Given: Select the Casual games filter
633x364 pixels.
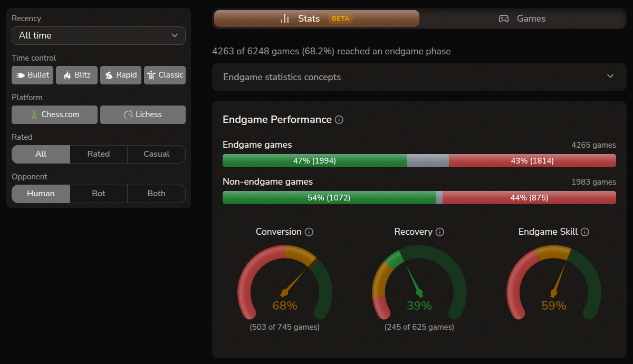Looking at the screenshot, I should (156, 154).
